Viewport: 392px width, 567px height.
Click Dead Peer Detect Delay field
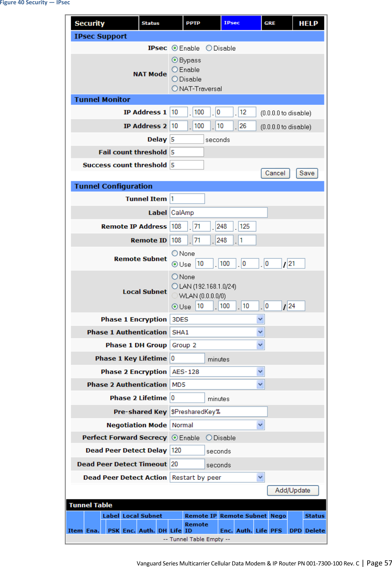point(187,450)
